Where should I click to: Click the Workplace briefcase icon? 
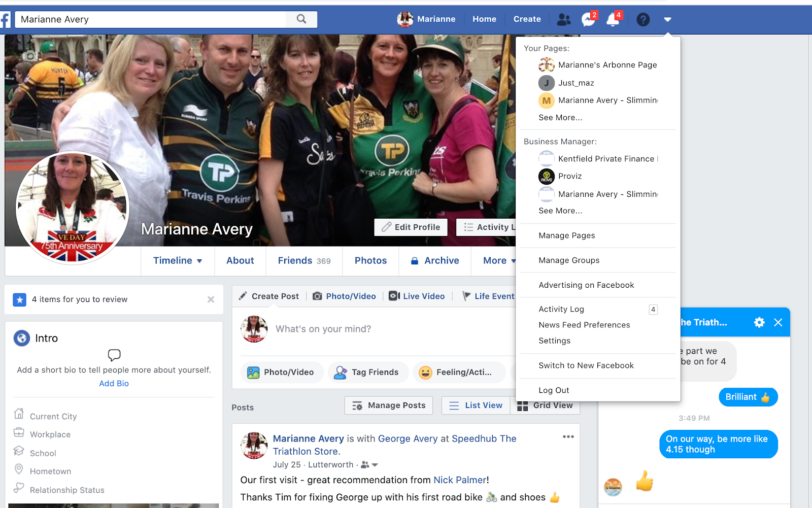pyautogui.click(x=19, y=432)
